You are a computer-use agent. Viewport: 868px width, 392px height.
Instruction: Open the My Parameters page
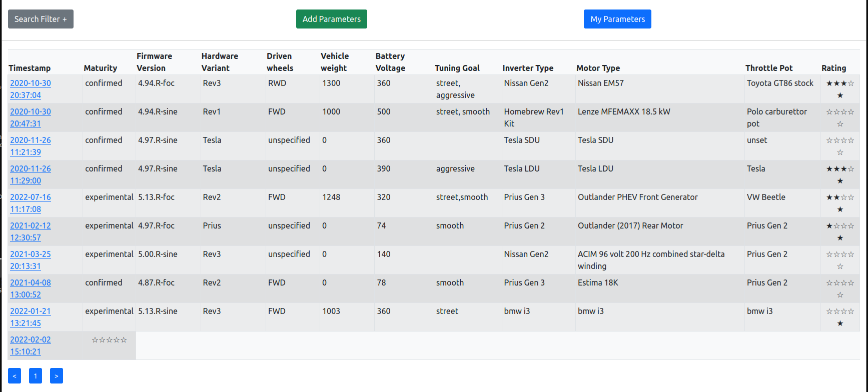617,19
